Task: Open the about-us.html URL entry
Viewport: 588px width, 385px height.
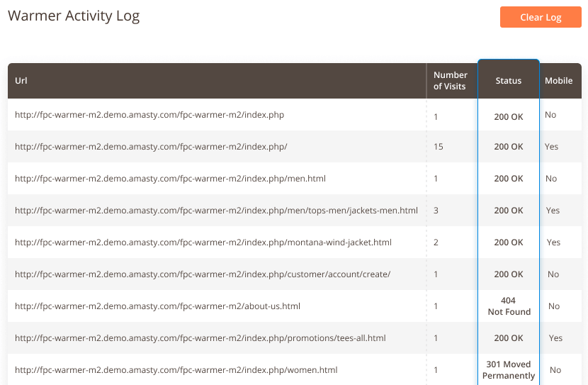Action: point(157,306)
